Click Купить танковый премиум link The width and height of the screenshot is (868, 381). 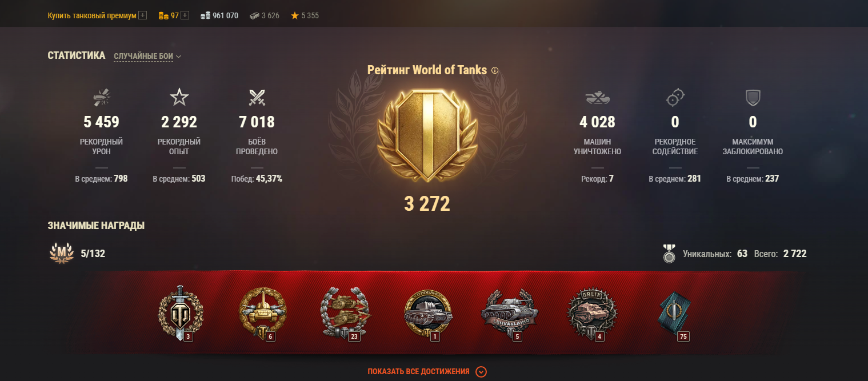[92, 15]
